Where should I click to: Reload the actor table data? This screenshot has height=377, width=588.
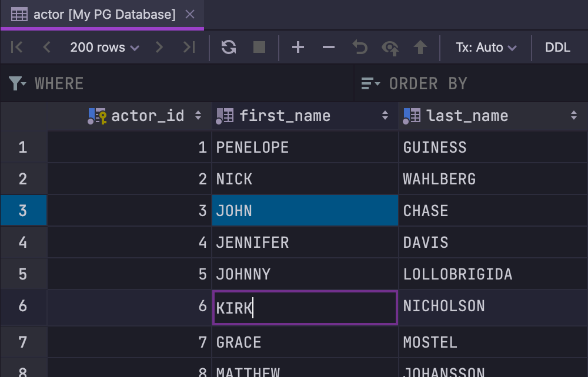(229, 48)
